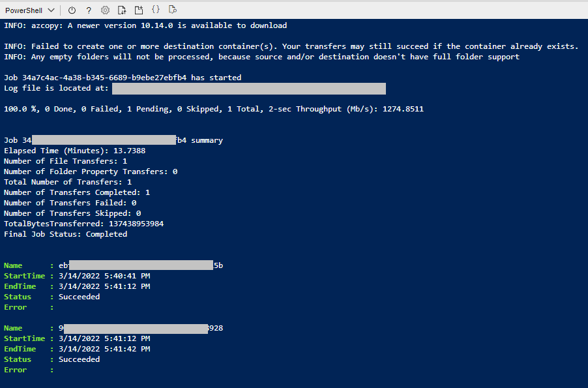Click the azcopy newer version 10.14.0 line
The width and height of the screenshot is (588, 388).
[145, 25]
